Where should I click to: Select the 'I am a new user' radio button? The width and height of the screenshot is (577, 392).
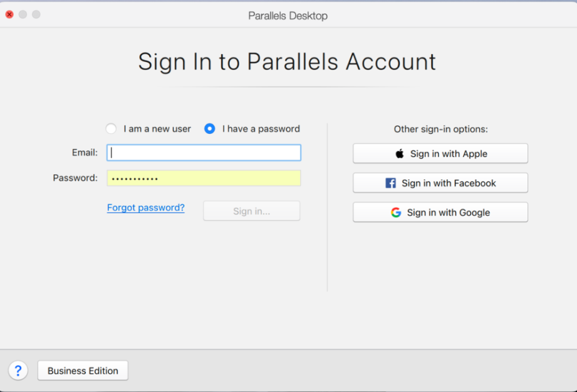[x=111, y=129]
